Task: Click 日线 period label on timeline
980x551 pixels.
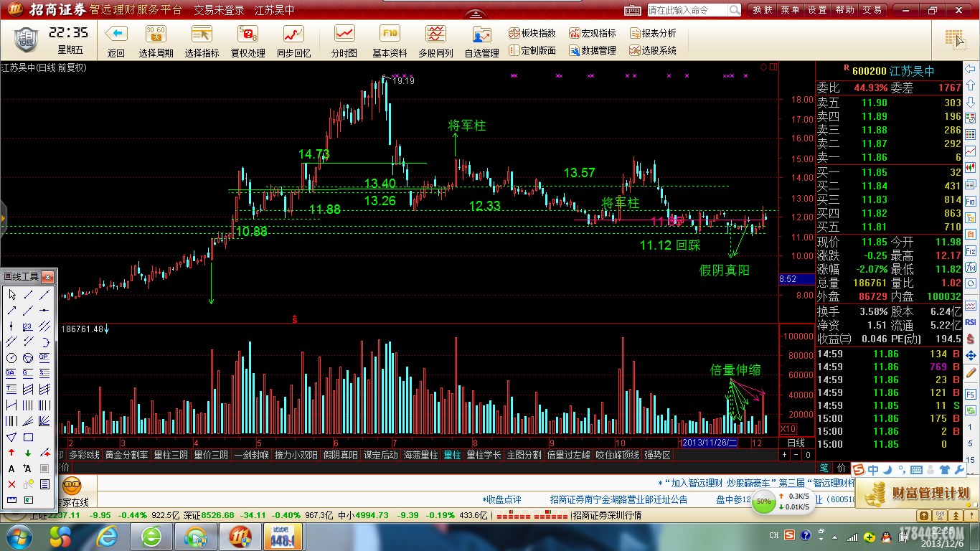Action: pos(796,443)
